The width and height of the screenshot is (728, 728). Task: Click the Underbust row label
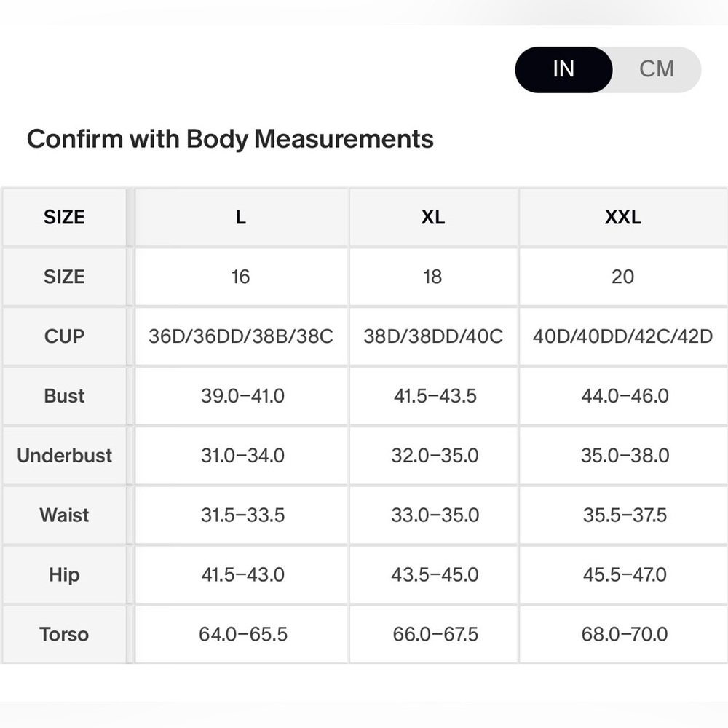pyautogui.click(x=65, y=456)
